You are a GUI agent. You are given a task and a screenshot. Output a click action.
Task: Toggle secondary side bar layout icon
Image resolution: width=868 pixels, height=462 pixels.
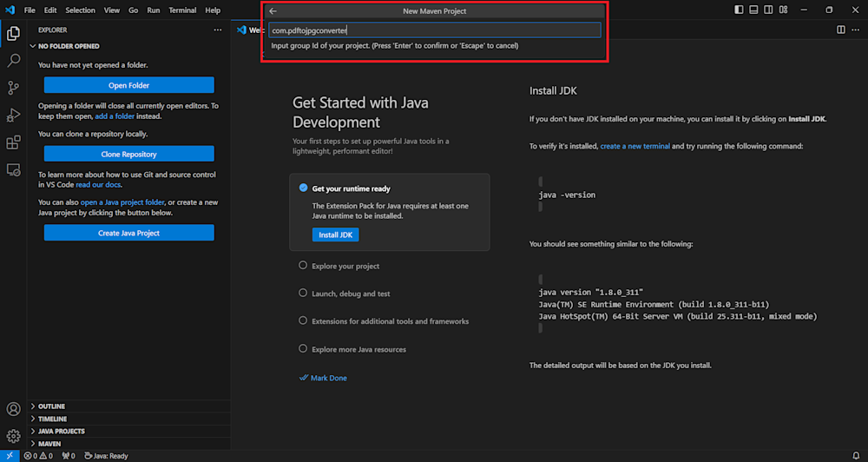[x=768, y=10]
